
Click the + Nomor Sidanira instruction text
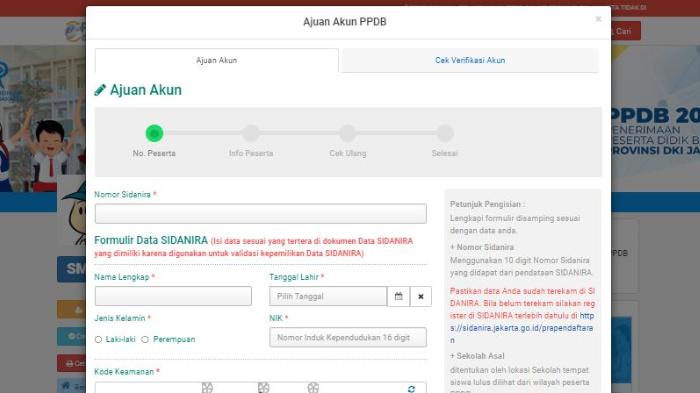[482, 247]
